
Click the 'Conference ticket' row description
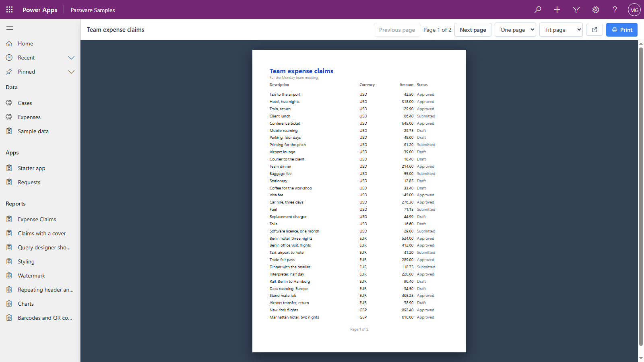pos(285,123)
